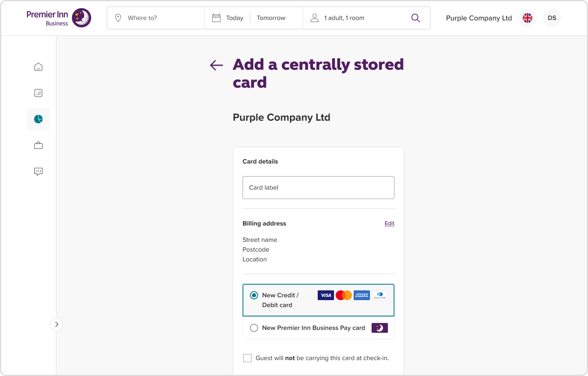Viewport: 588px width, 376px height.
Task: Click the back arrow beside page title
Action: [x=216, y=65]
